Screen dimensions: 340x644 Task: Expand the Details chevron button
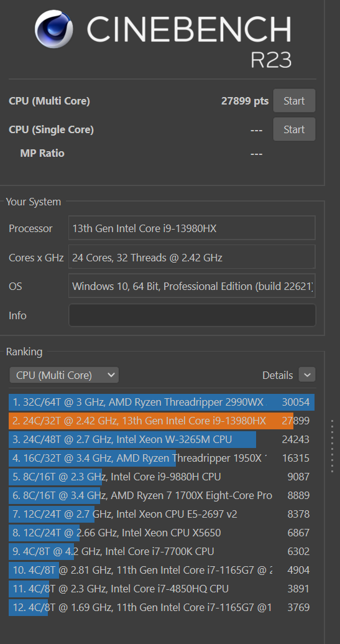307,375
